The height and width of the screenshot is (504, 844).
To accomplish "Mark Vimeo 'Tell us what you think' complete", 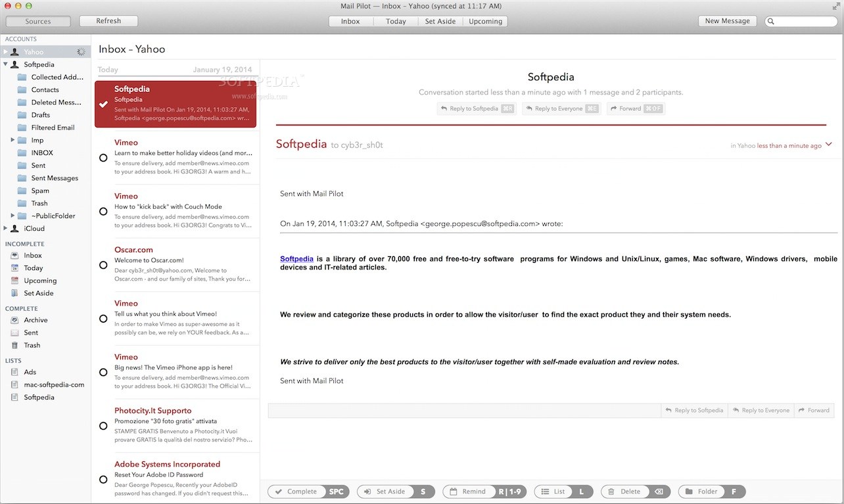I will pyautogui.click(x=103, y=319).
